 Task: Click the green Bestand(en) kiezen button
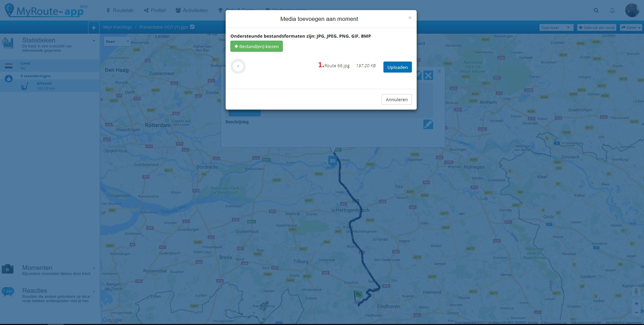(256, 46)
